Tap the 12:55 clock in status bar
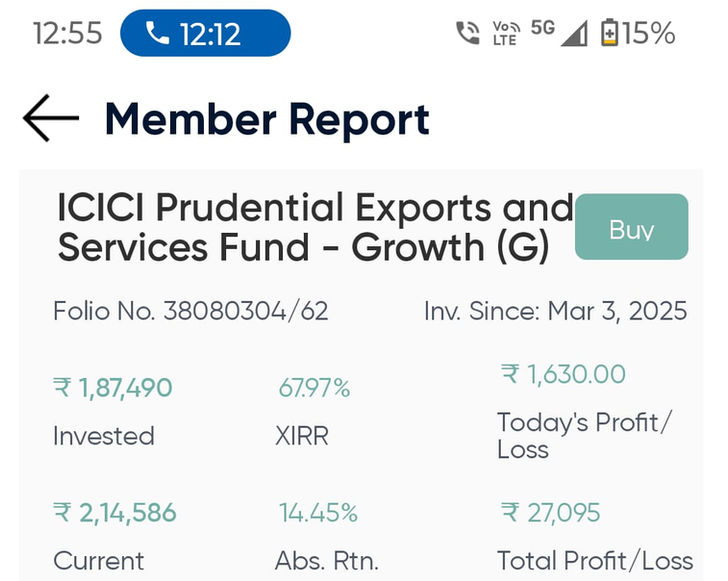 point(68,33)
